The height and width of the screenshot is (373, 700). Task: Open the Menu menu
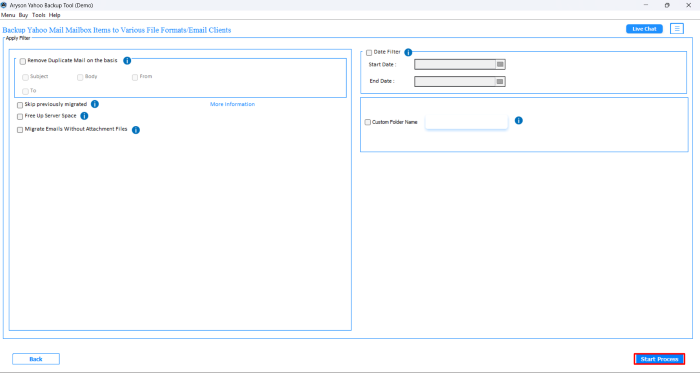(8, 15)
